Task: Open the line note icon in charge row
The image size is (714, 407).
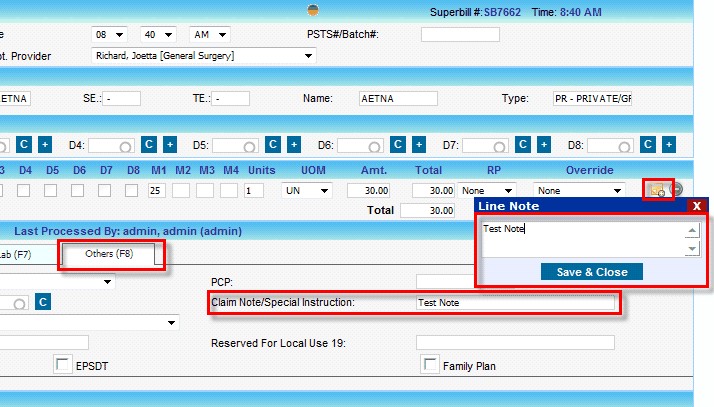Action: (657, 189)
